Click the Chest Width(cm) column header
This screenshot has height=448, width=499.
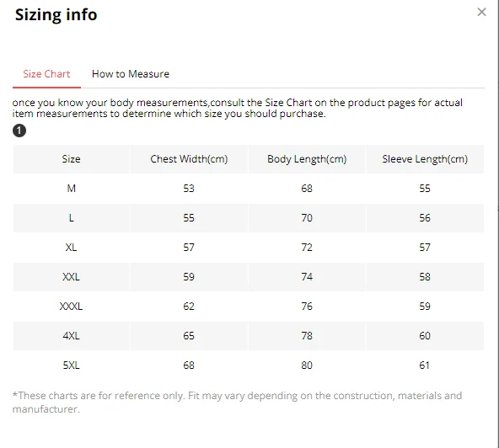[189, 159]
